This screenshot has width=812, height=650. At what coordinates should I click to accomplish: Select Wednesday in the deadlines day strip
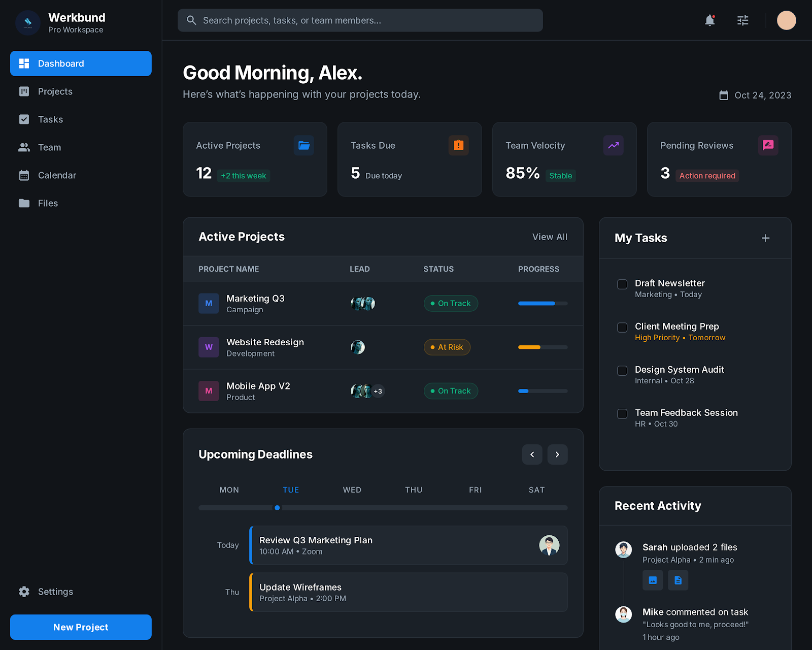click(x=352, y=490)
